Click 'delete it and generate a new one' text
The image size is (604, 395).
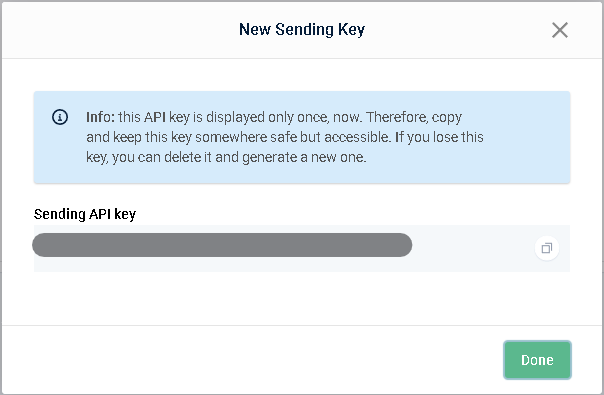click(265, 157)
